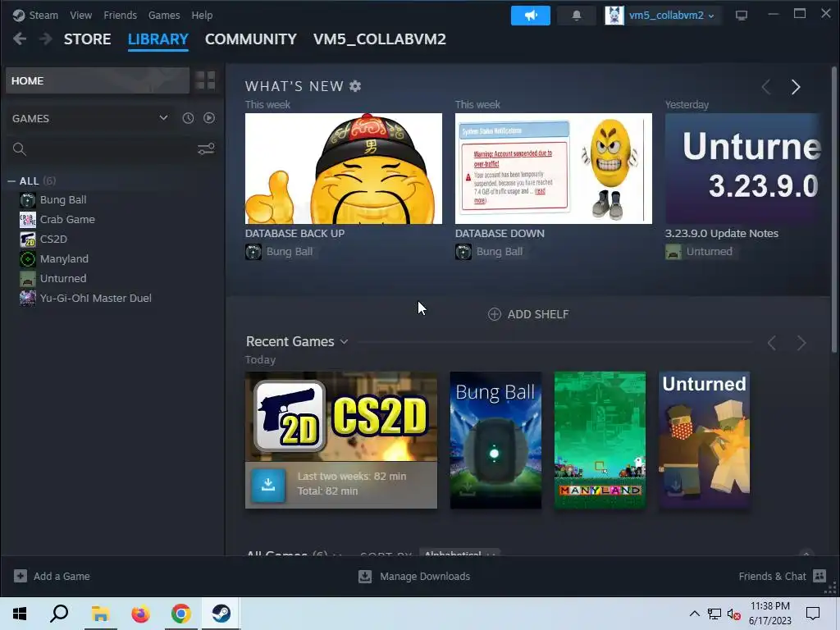Show next What's New items
The width and height of the screenshot is (840, 630).
click(x=796, y=86)
